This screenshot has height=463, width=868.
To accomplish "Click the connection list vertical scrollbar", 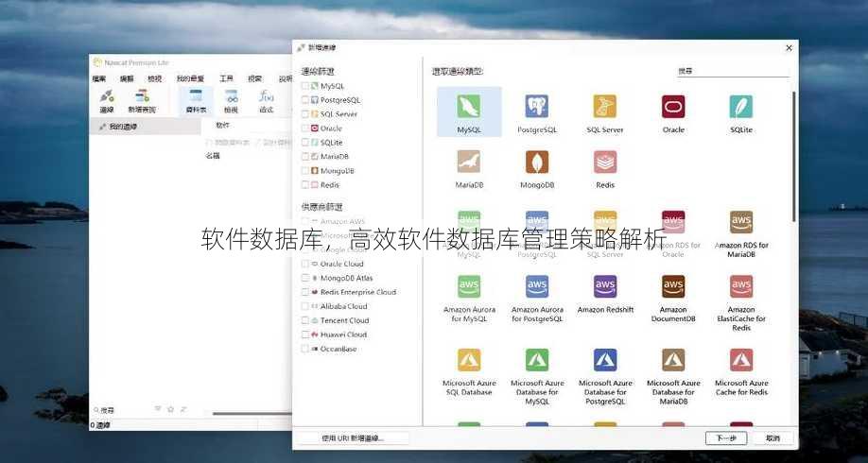I will click(794, 157).
